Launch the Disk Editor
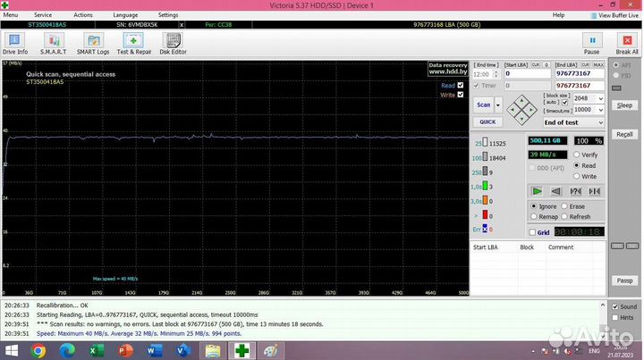Viewport: 644px width, 360px height. coord(173,43)
